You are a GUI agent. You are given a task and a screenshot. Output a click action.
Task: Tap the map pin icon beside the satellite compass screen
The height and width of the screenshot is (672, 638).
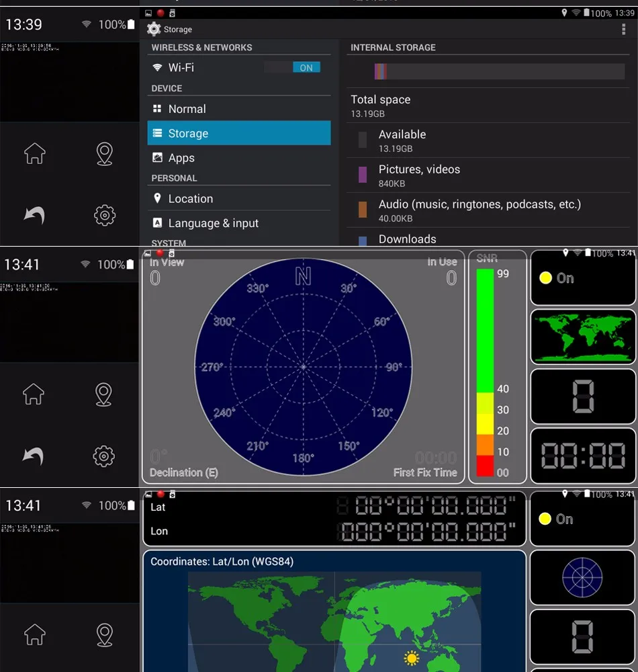pos(103,394)
